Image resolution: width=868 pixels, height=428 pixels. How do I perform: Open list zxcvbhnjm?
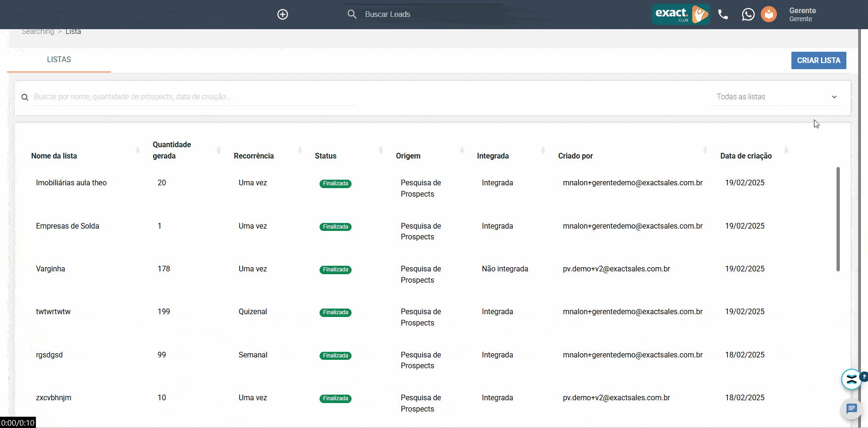54,398
